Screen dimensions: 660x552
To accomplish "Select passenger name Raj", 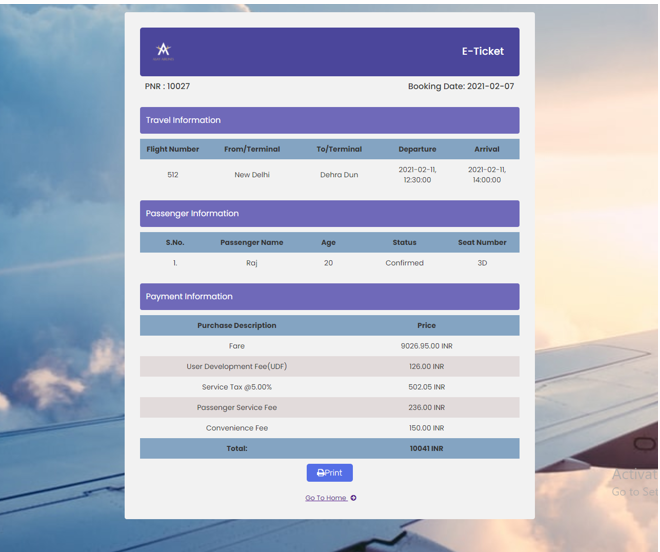I will pos(252,263).
